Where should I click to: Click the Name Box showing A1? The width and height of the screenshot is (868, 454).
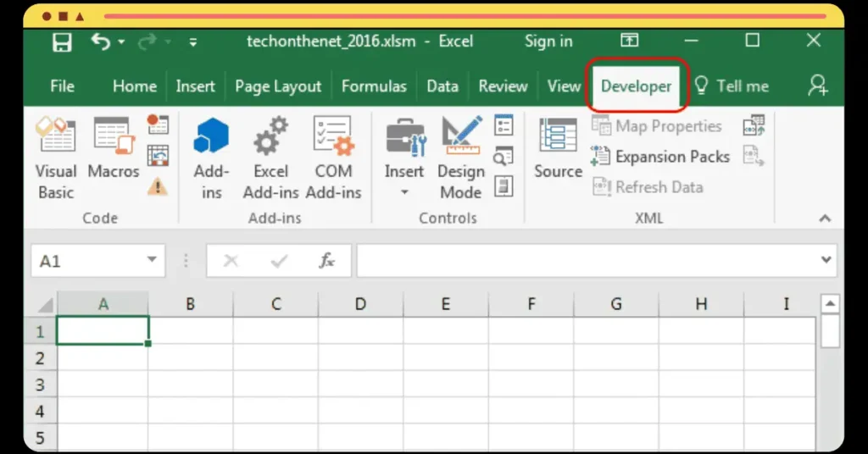tap(88, 260)
